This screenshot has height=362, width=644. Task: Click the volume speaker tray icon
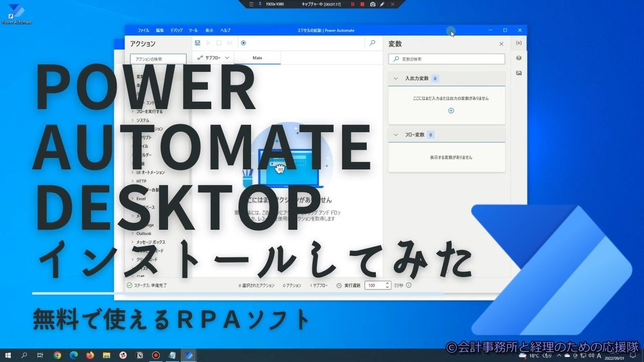(591, 355)
